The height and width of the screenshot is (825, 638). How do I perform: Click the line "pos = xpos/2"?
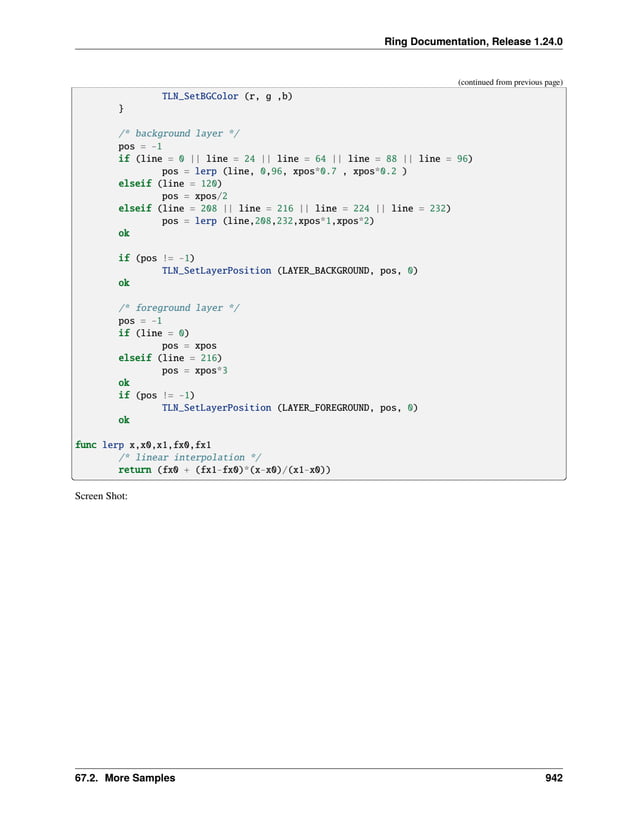(x=195, y=196)
